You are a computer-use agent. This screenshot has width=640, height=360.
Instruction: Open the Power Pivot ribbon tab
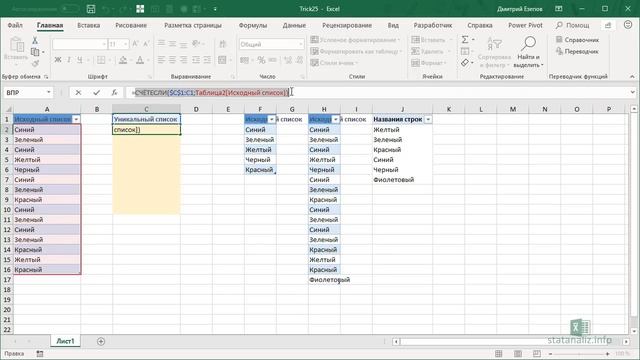point(525,25)
